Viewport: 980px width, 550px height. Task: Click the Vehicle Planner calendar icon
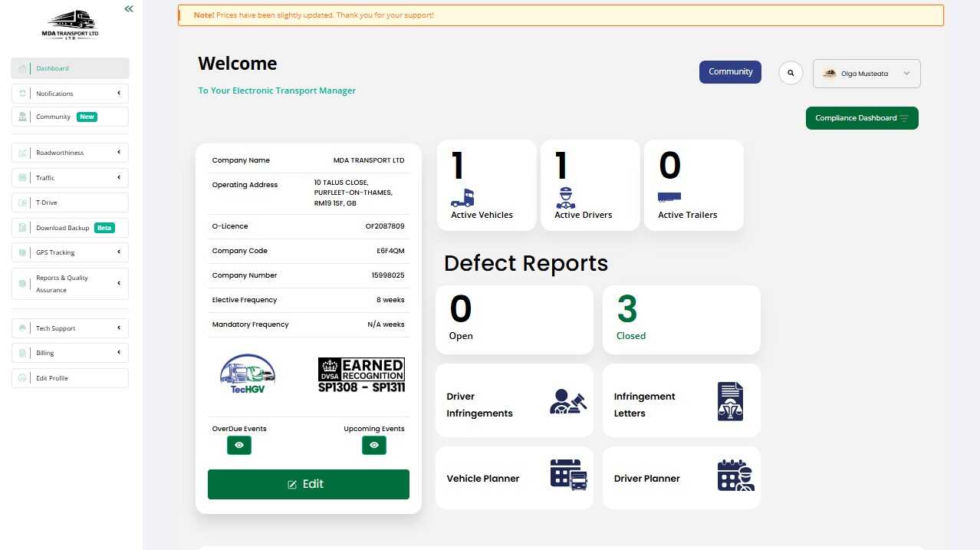[x=568, y=474]
